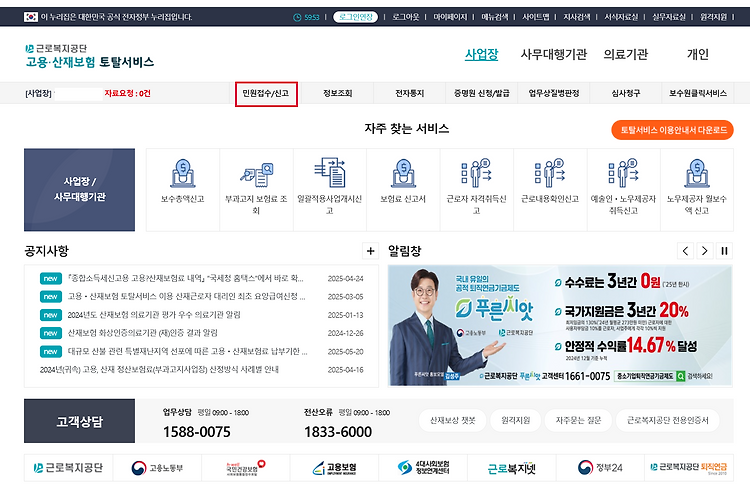This screenshot has width=750, height=488.
Task: Click the 자료요청 : 0건 text
Action: click(127, 94)
